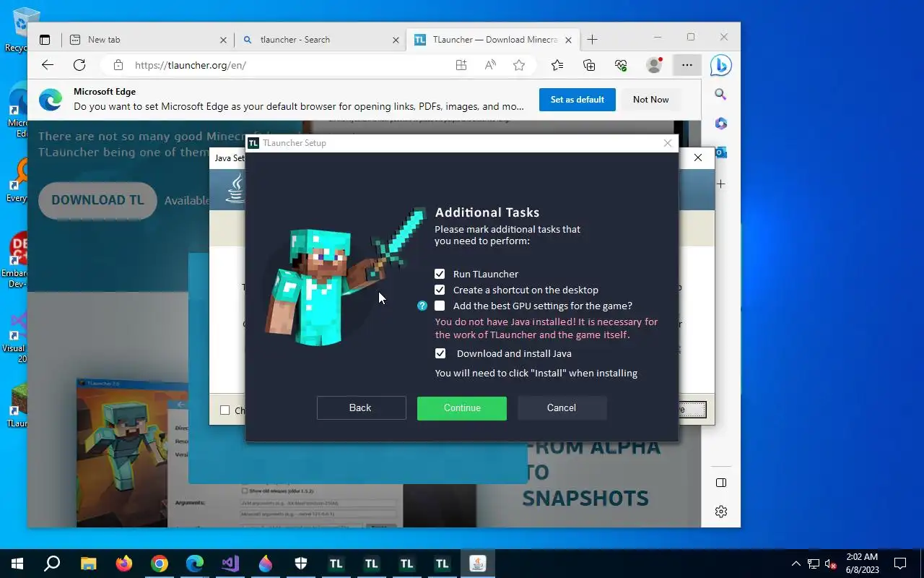Launch Google Chrome from taskbar
Viewport: 924px width, 578px height.
[x=160, y=564]
